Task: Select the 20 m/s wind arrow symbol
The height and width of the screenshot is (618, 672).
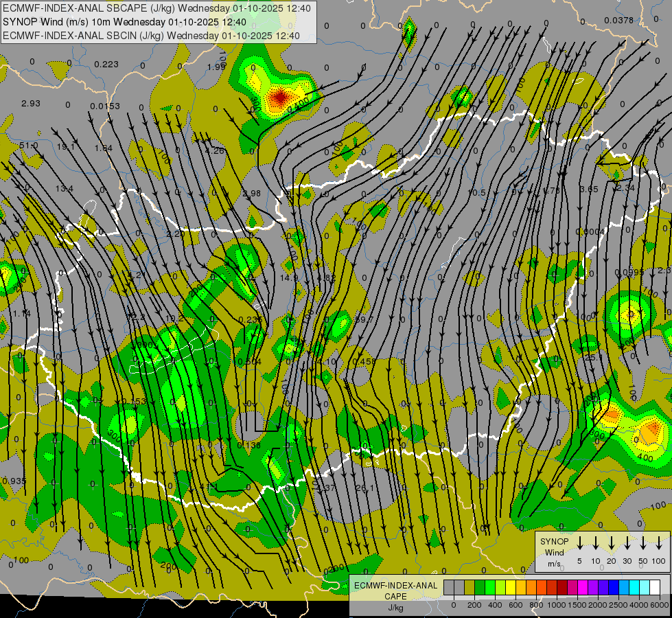Action: [x=612, y=543]
